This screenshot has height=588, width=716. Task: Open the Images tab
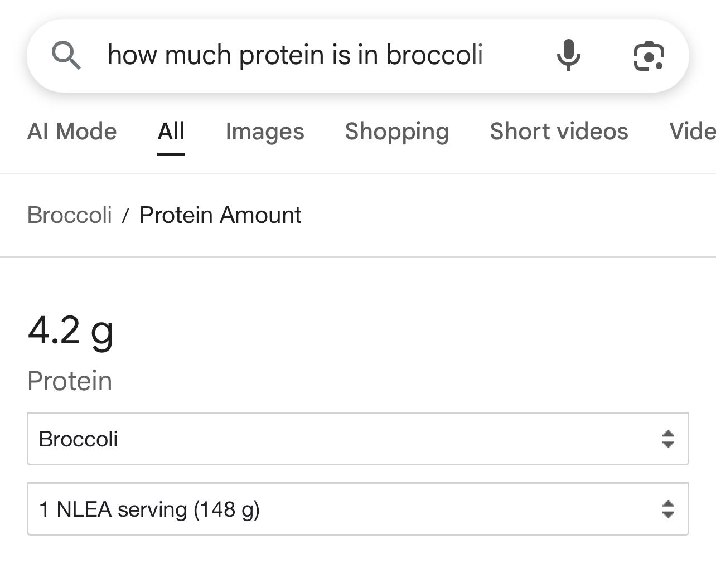[265, 132]
